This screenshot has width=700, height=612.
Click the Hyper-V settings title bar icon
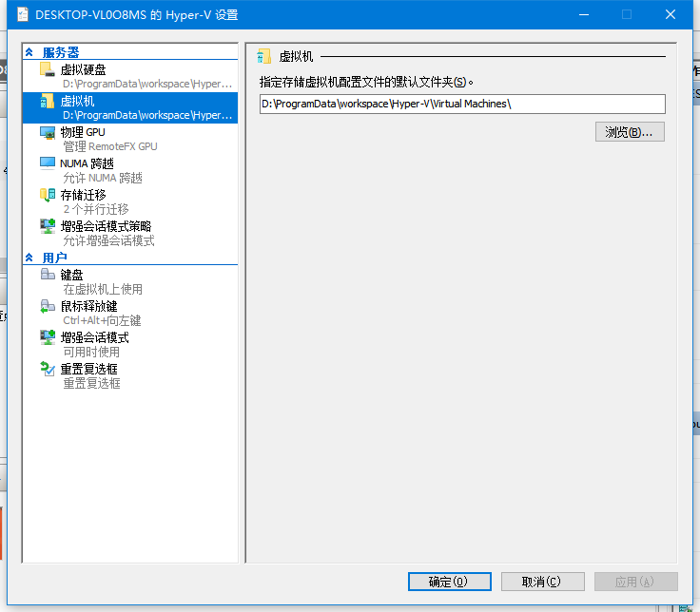click(23, 14)
